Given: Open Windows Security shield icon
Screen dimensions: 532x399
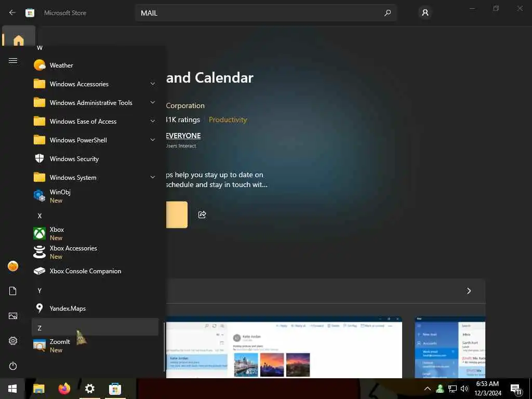Looking at the screenshot, I should [x=39, y=158].
